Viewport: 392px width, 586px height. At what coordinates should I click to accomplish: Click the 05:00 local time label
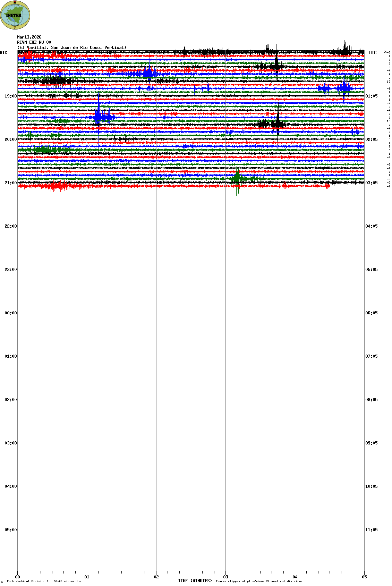(10, 530)
